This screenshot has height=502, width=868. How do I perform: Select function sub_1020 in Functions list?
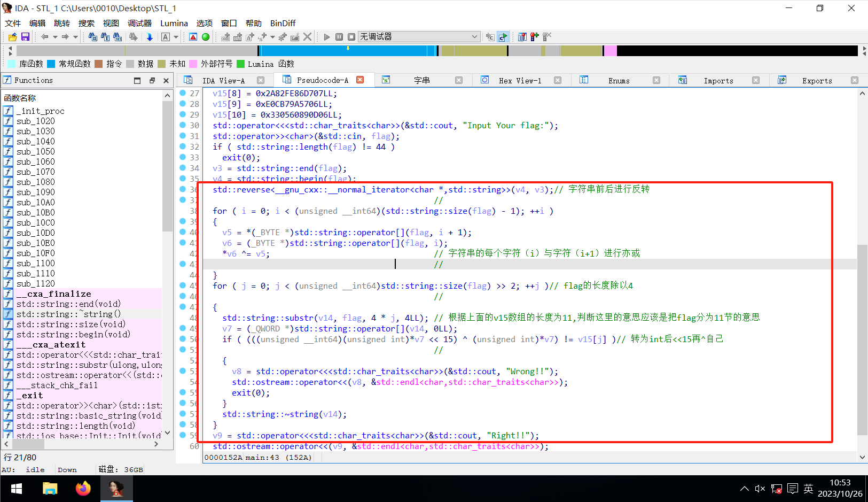(x=35, y=121)
